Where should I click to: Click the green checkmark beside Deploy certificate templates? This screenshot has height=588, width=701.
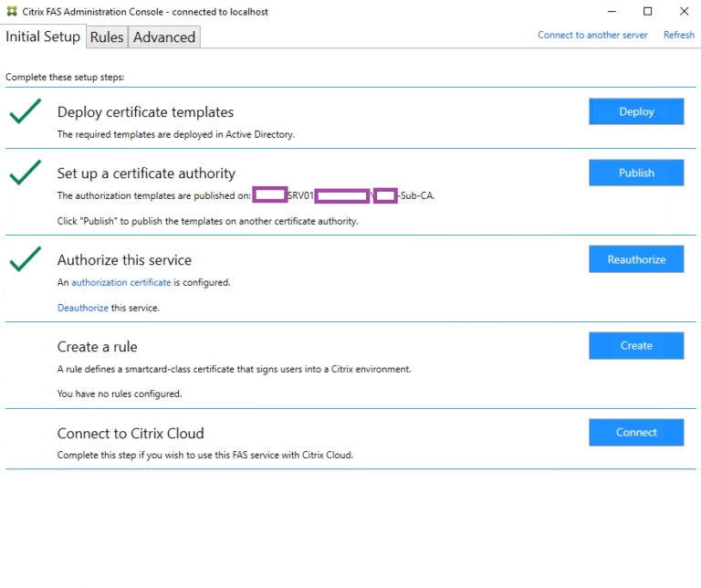pyautogui.click(x=26, y=112)
